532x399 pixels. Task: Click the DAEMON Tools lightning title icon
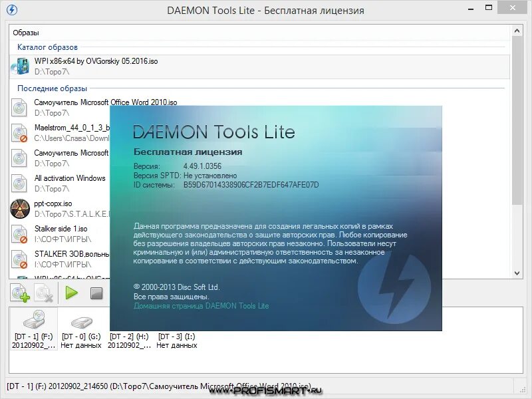click(x=12, y=10)
